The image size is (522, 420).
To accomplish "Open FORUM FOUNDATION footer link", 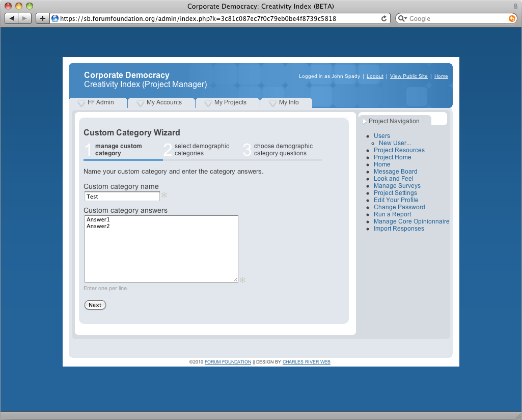I will [228, 362].
